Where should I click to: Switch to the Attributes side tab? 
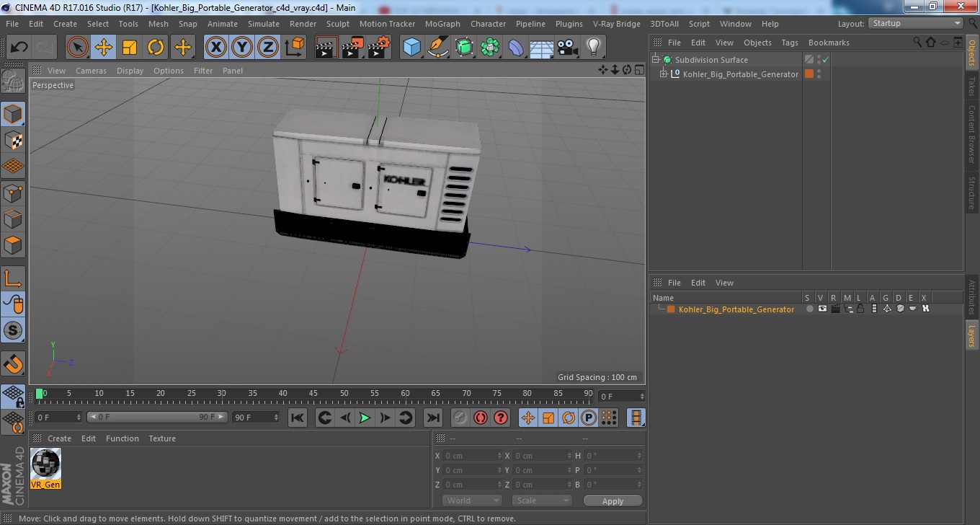click(x=971, y=297)
